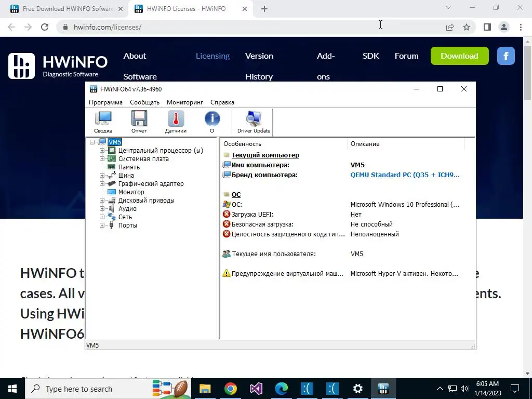Open the Сообщать menu

tap(144, 102)
